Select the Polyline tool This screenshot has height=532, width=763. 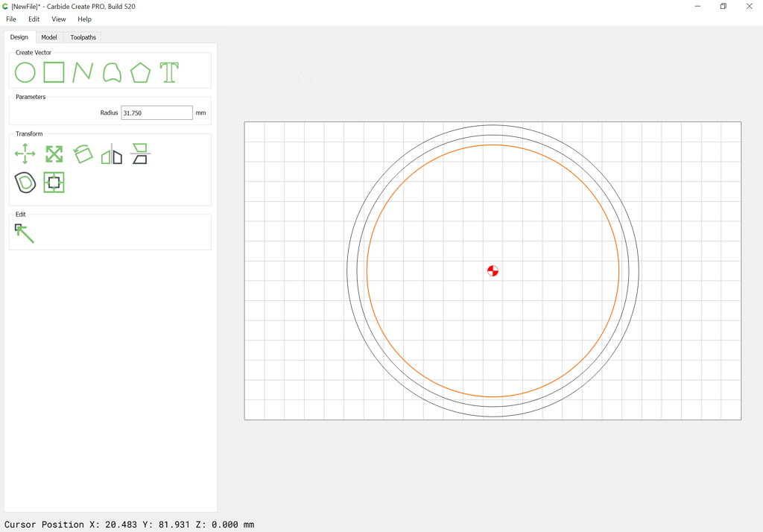click(x=82, y=72)
